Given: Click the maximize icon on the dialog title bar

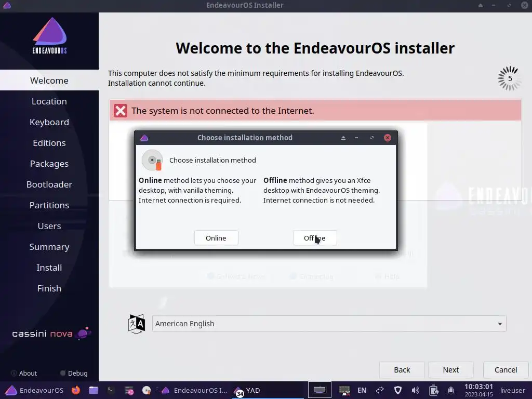Looking at the screenshot, I should (x=372, y=138).
